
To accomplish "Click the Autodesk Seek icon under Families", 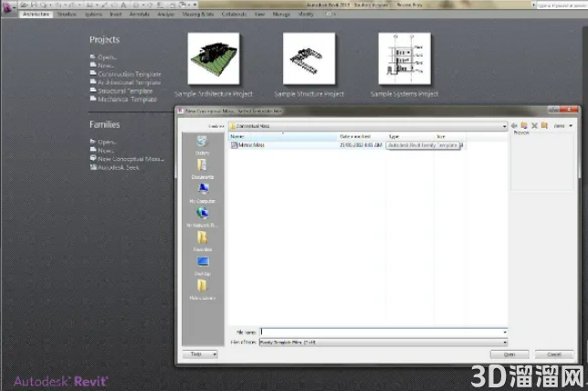I will tap(93, 167).
